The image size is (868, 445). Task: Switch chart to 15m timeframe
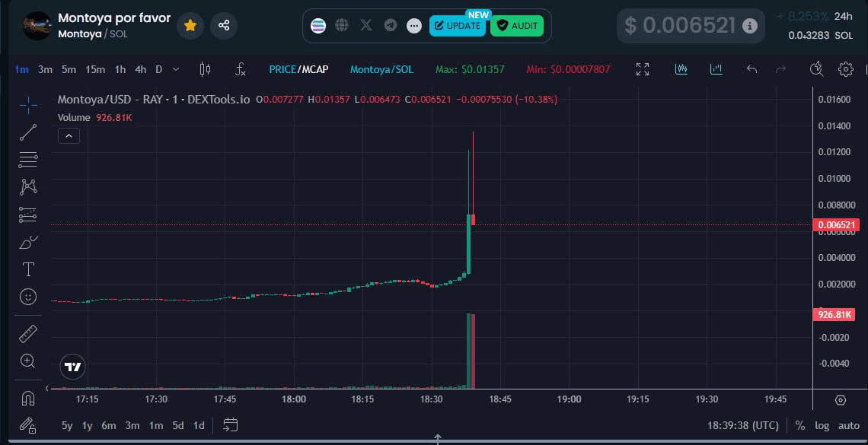pos(95,70)
